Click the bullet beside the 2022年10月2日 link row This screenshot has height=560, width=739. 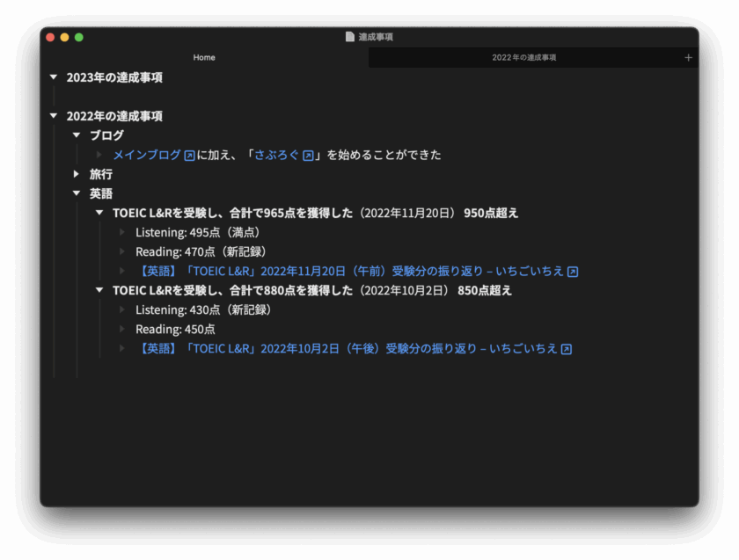tap(122, 348)
